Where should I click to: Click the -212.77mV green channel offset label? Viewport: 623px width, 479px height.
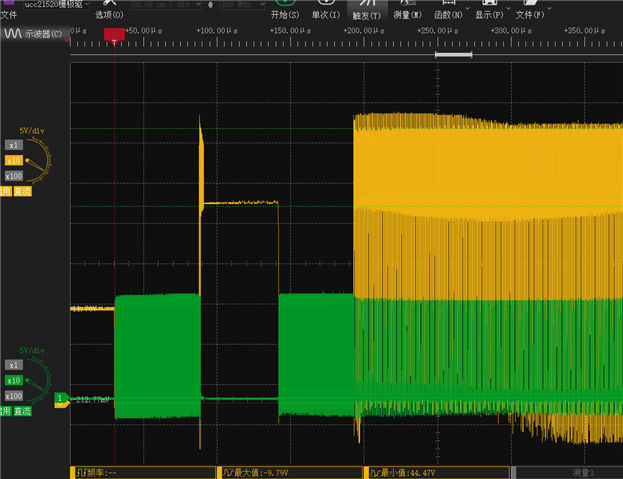click(92, 400)
